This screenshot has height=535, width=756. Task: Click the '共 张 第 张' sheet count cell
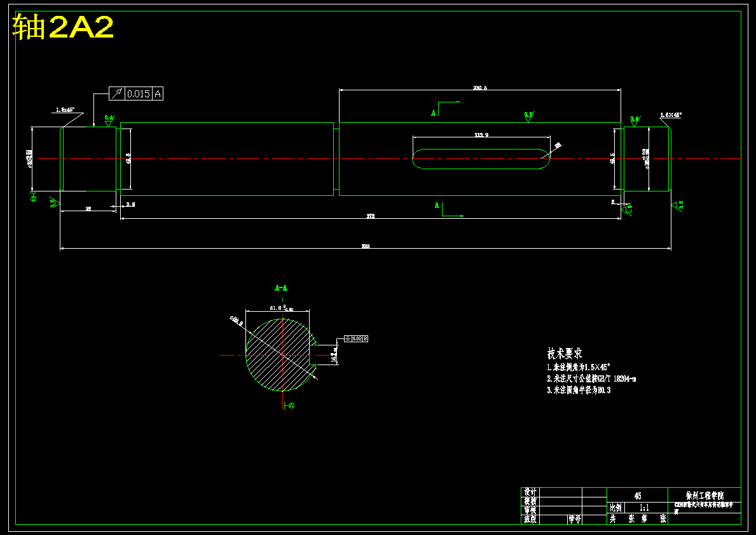tap(637, 519)
